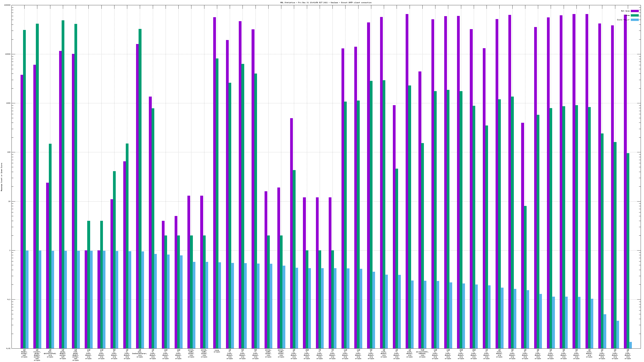
Task: Click the RBL Statistics chart title
Action: (x=326, y=3)
